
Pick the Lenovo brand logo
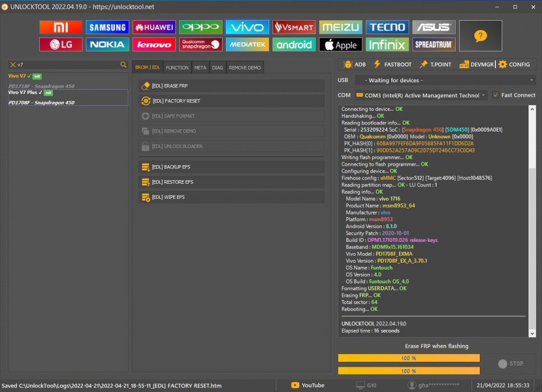click(154, 45)
